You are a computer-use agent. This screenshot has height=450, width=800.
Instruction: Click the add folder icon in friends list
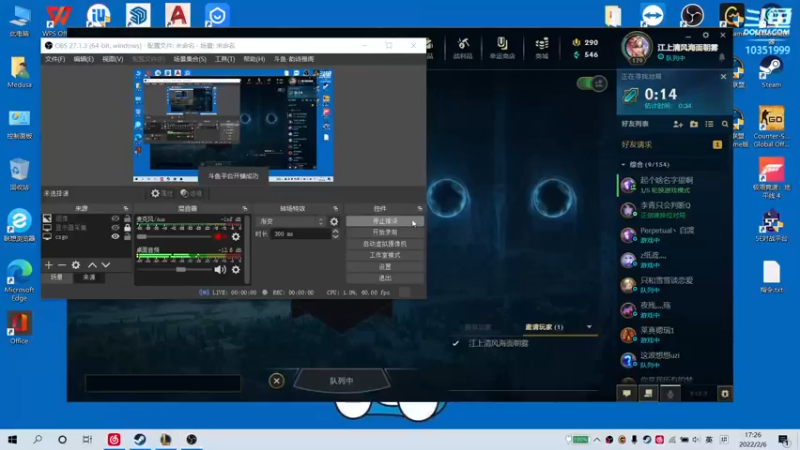pos(694,124)
